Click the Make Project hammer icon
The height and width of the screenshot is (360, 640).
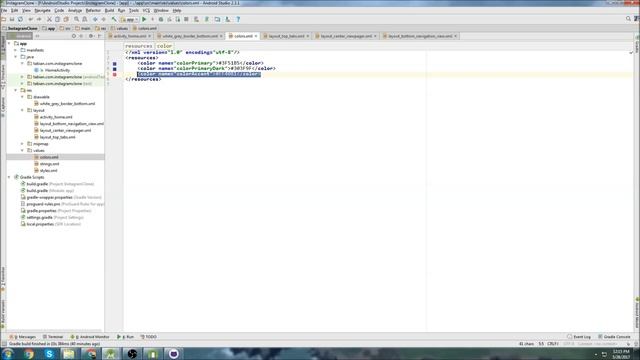[x=114, y=19]
